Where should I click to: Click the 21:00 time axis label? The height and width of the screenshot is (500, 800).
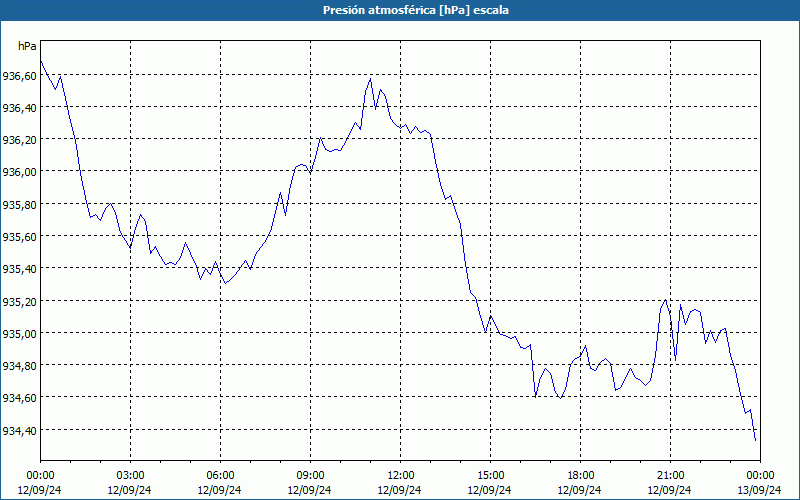[670, 476]
